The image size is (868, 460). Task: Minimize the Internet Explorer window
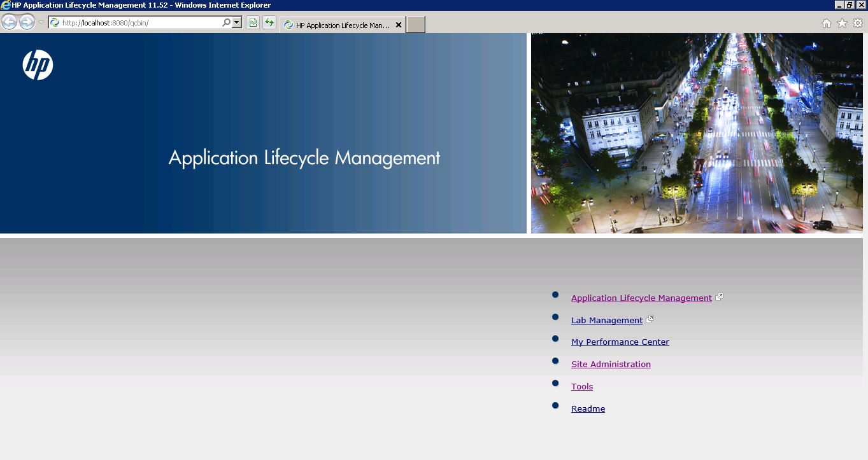coord(839,4)
